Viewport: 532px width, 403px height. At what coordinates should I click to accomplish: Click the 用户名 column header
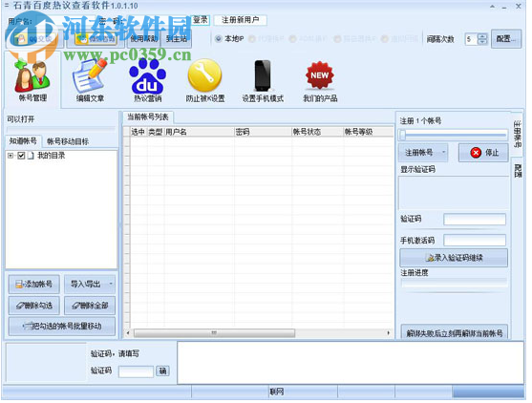[200, 132]
